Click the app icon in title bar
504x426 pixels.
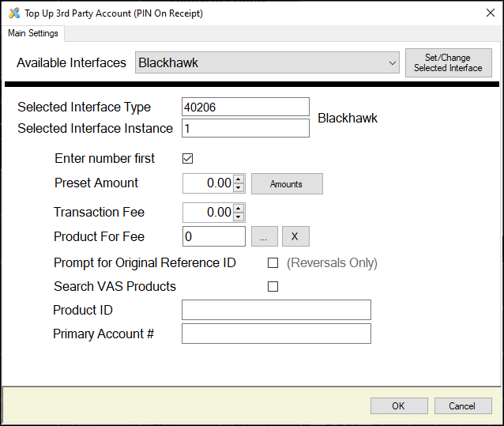pyautogui.click(x=13, y=13)
